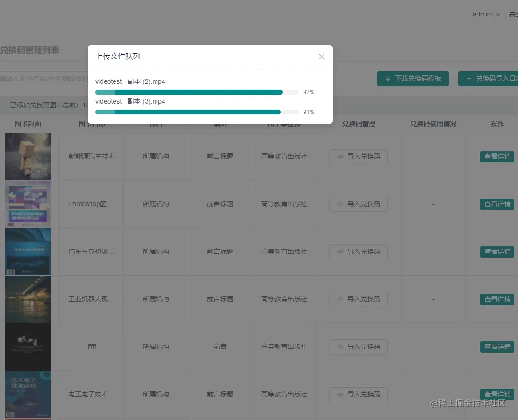Click the 91% progress label
The width and height of the screenshot is (518, 420).
(x=309, y=112)
